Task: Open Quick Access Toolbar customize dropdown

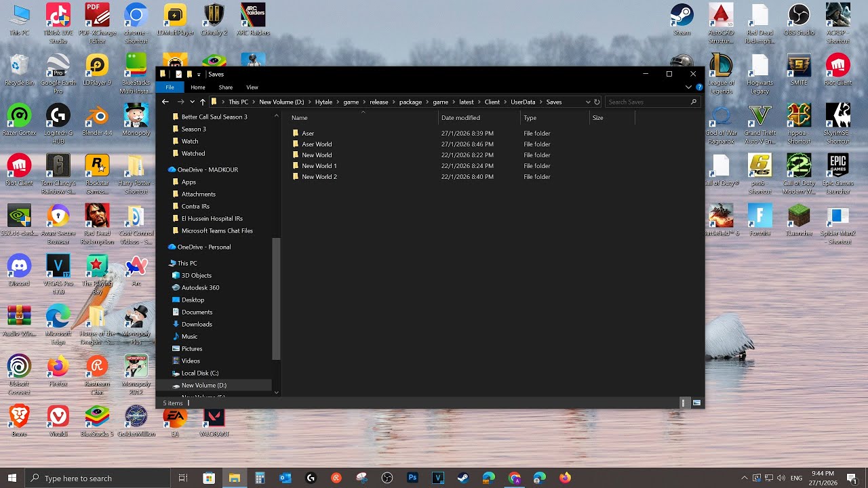Action: (199, 74)
